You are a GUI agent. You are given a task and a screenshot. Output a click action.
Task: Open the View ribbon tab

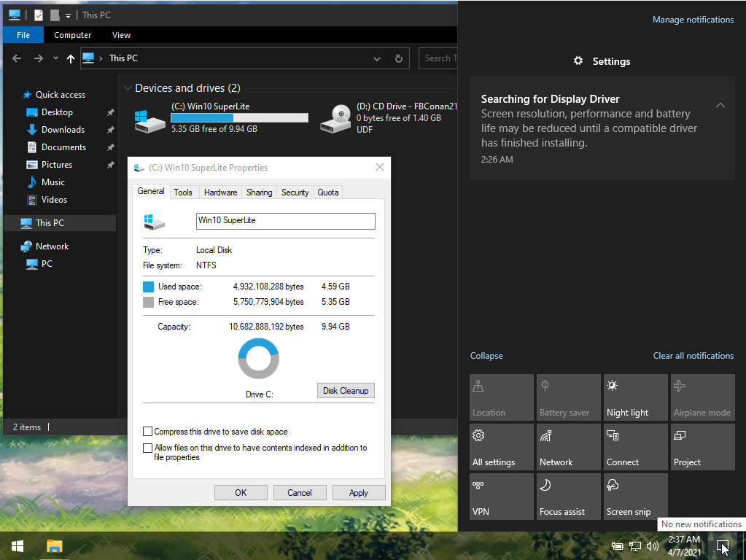coord(121,35)
